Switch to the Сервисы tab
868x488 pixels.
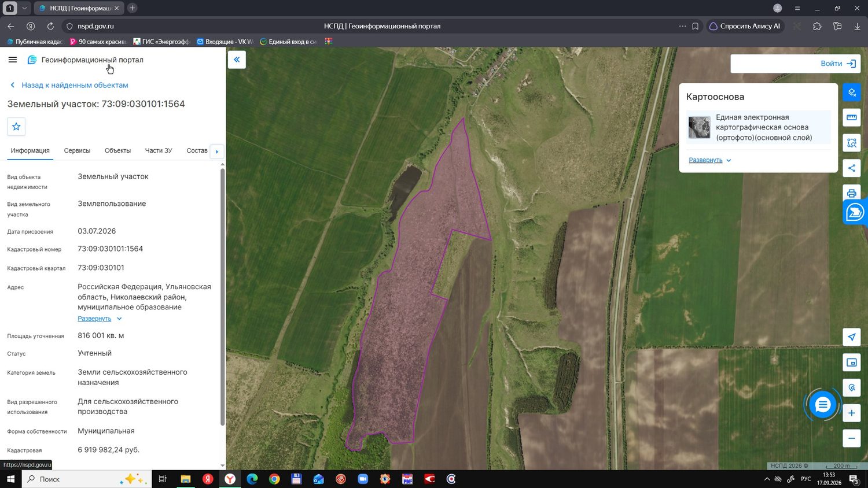pyautogui.click(x=77, y=150)
